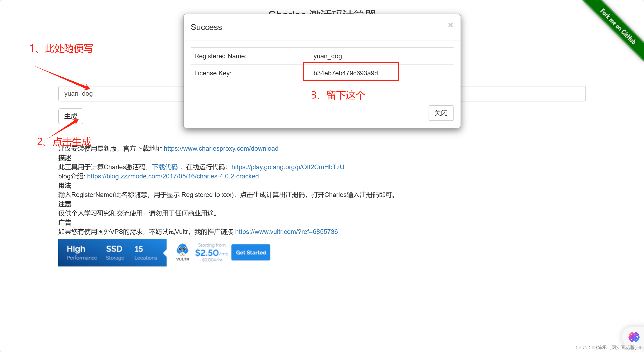Open the charlesproxy.com download link

tap(221, 149)
